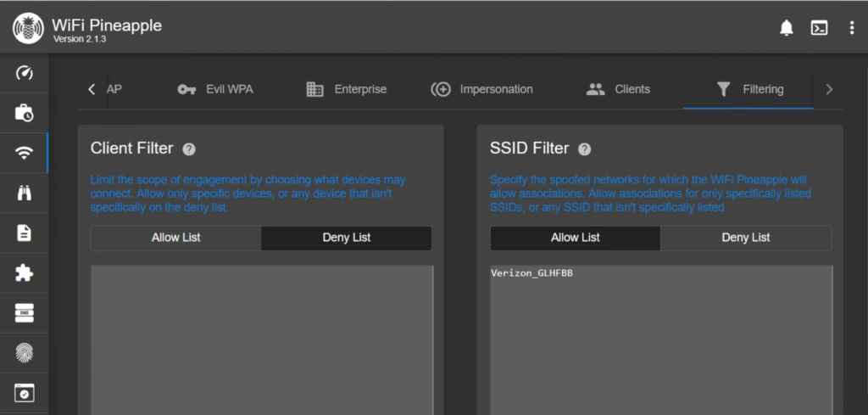Screen dimensions: 868x415
Task: Open Recon binoculars sidebar icon
Action: coord(25,193)
